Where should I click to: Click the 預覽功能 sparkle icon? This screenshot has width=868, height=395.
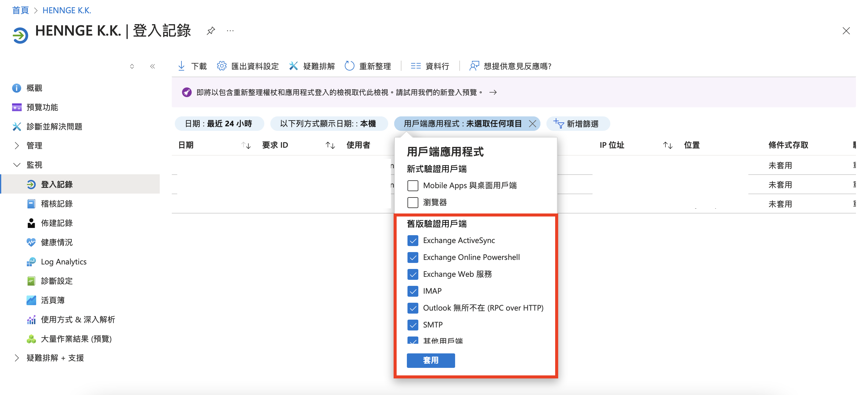[x=17, y=107]
